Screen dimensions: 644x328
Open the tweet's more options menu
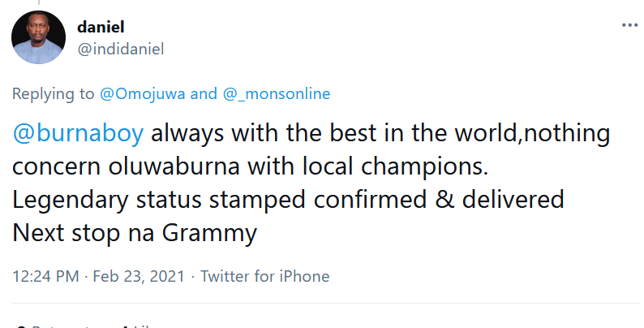[x=629, y=25]
